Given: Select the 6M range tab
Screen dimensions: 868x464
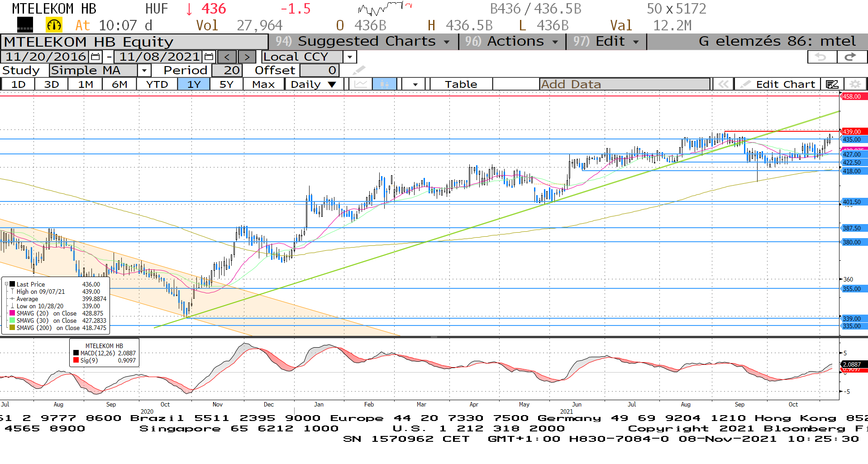Looking at the screenshot, I should click(119, 84).
